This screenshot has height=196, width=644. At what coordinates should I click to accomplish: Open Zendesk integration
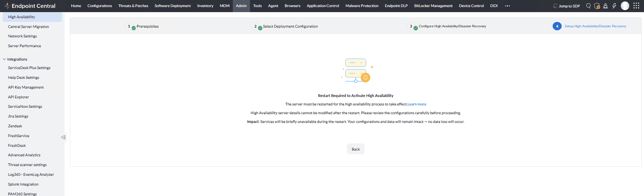pyautogui.click(x=15, y=126)
